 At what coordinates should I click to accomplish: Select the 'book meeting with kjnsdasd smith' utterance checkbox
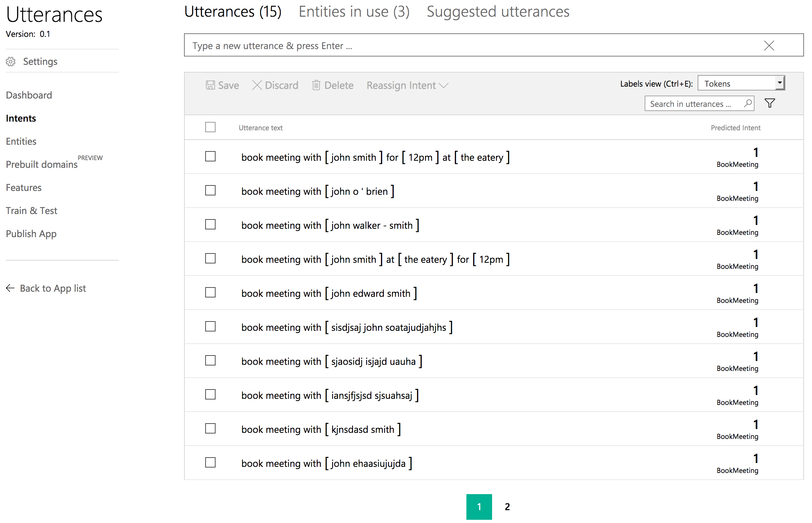[210, 429]
